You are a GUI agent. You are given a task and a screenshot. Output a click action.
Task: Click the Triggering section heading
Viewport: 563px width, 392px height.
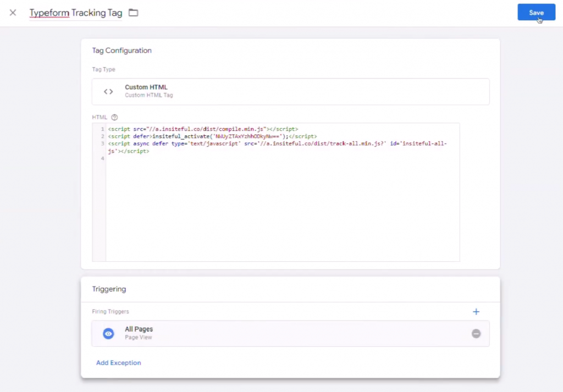(x=109, y=289)
